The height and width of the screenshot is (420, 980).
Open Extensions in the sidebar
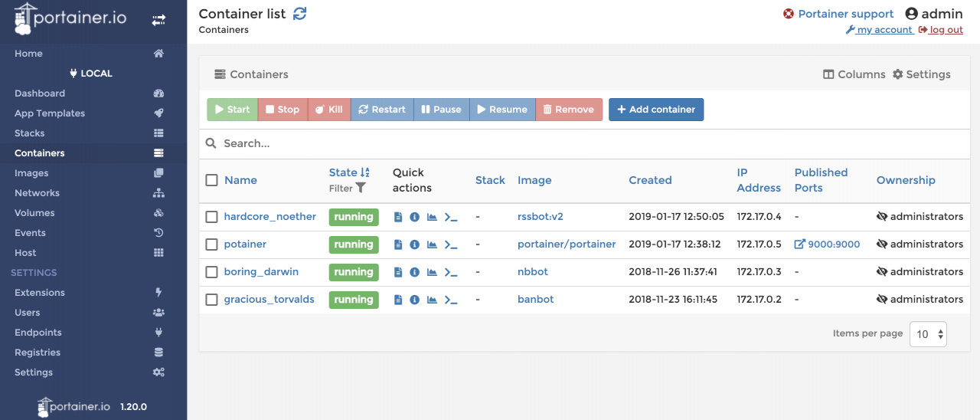point(93,293)
